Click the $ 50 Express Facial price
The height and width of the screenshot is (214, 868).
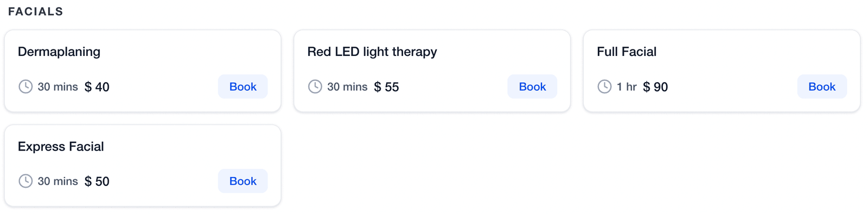pos(97,181)
